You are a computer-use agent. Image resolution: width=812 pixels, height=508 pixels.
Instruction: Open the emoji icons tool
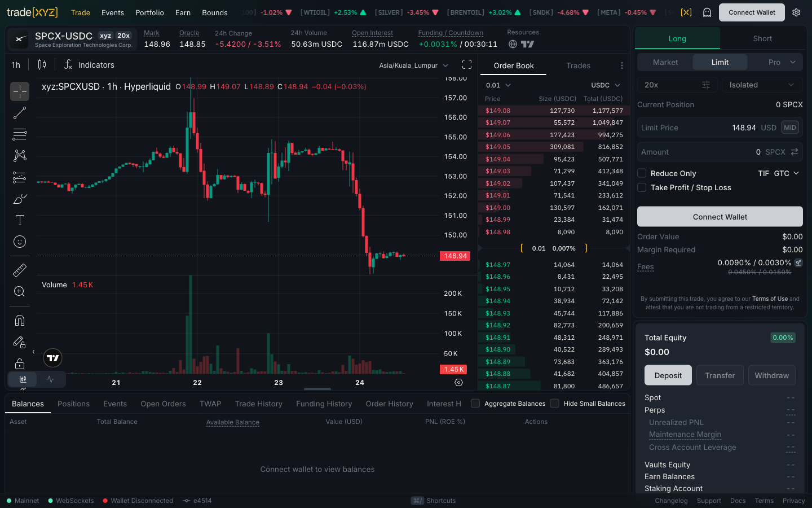20,242
